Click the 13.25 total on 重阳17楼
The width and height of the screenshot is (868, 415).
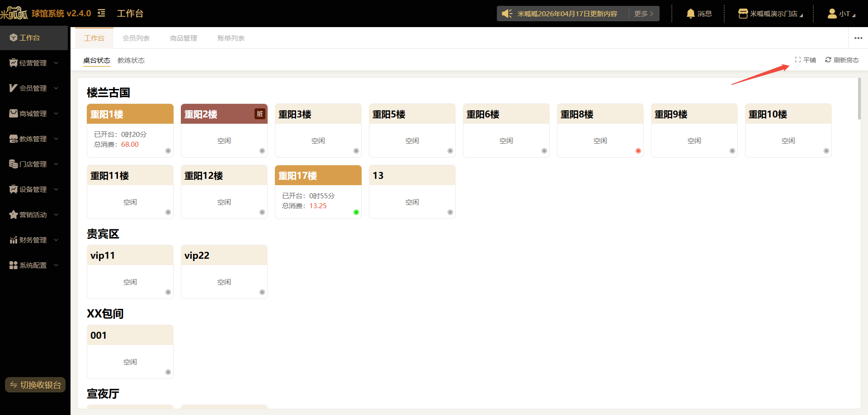(318, 206)
